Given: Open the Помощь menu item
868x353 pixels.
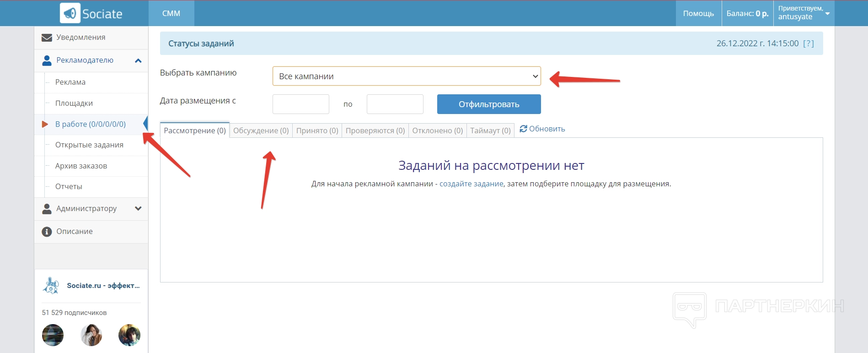Looking at the screenshot, I should (698, 13).
